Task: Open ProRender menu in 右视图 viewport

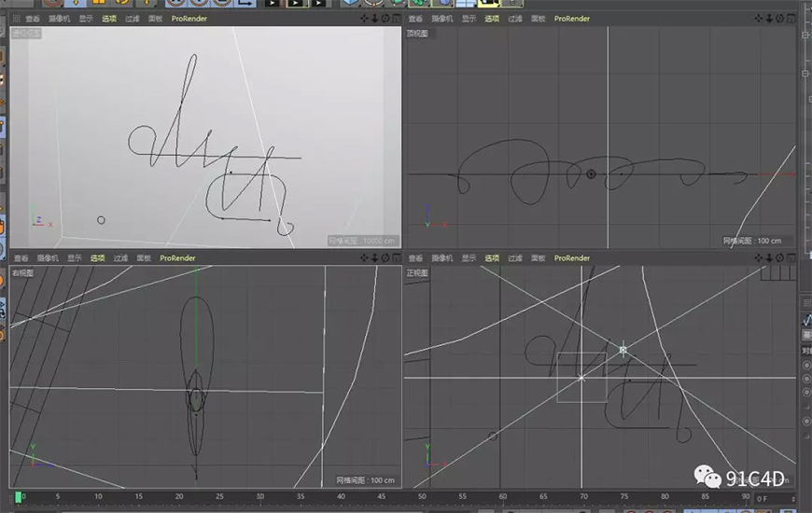Action: (177, 257)
